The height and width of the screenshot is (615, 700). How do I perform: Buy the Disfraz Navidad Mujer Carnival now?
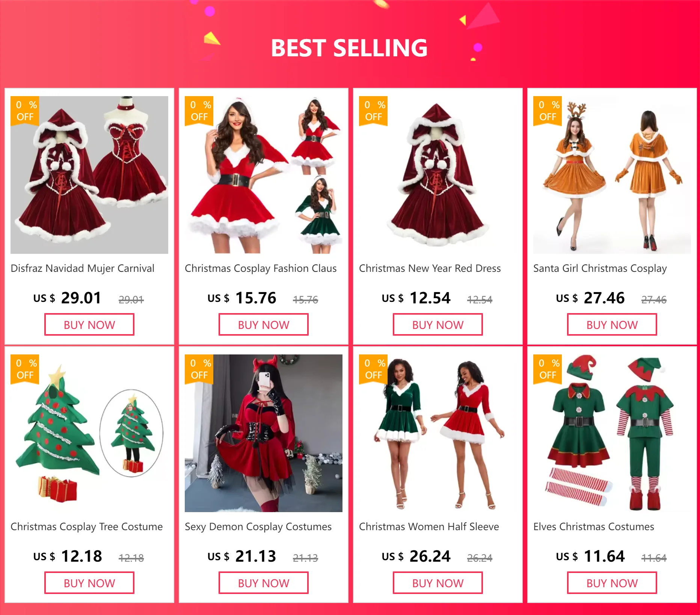tap(89, 325)
